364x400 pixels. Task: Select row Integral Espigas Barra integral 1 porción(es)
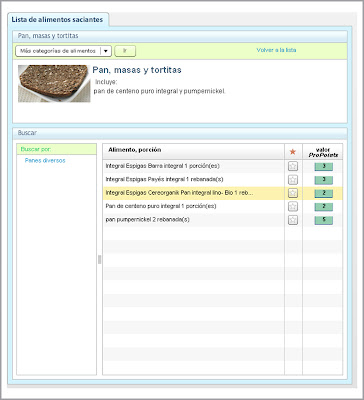(x=223, y=166)
